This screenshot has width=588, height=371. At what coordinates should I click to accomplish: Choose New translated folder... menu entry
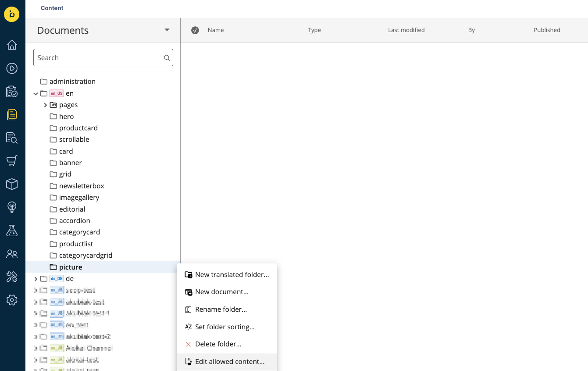227,275
